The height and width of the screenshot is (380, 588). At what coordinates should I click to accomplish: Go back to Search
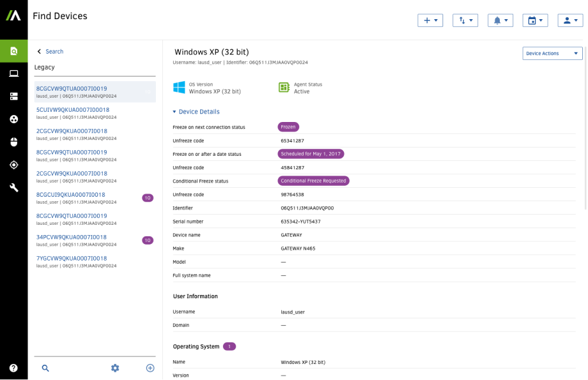tap(50, 52)
